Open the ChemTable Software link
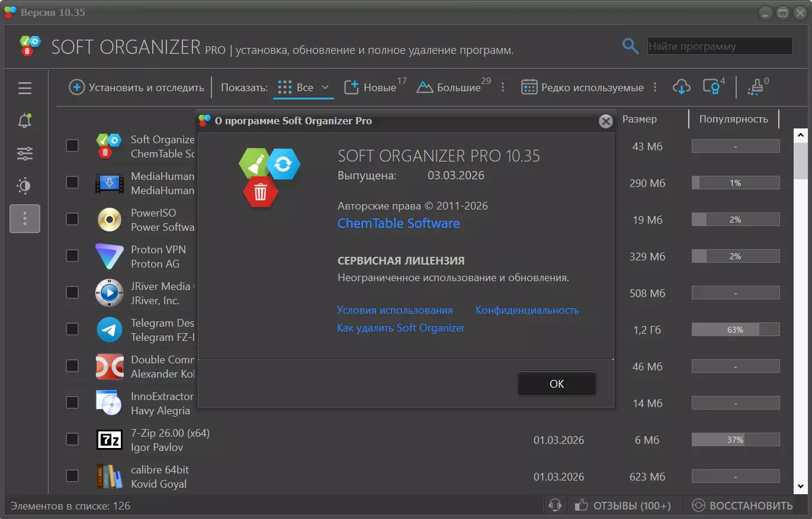 click(x=398, y=223)
